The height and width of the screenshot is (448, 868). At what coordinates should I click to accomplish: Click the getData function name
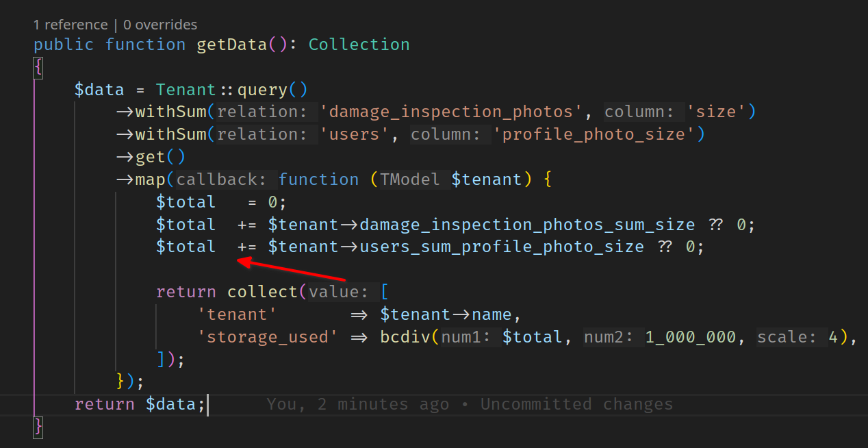click(x=232, y=45)
